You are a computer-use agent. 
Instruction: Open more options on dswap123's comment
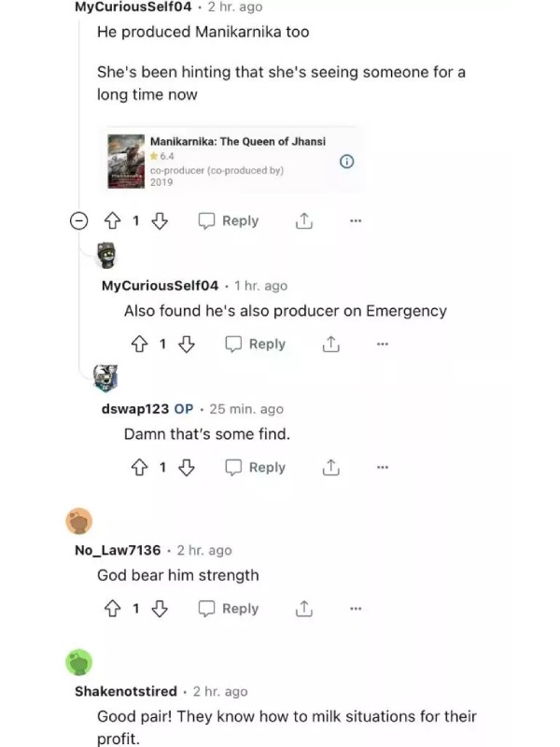coord(383,467)
